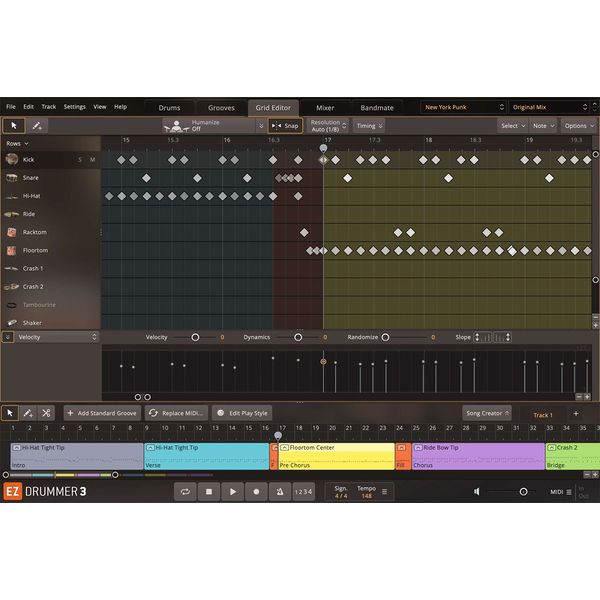Viewport: 600px width, 600px height.
Task: Click the EZ logo icon
Action: tap(13, 492)
